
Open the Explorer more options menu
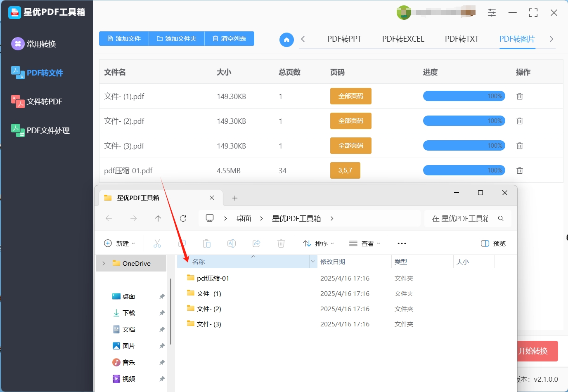(402, 243)
